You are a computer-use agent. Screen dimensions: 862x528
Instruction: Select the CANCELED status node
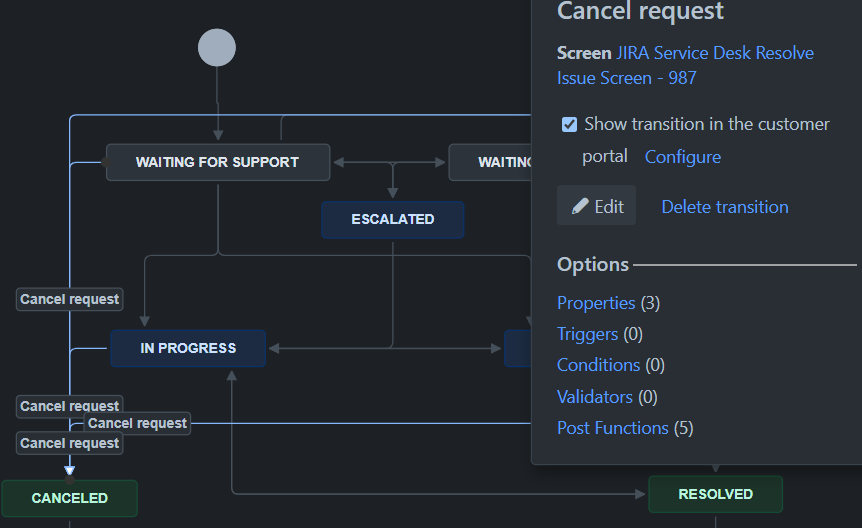[x=69, y=498]
